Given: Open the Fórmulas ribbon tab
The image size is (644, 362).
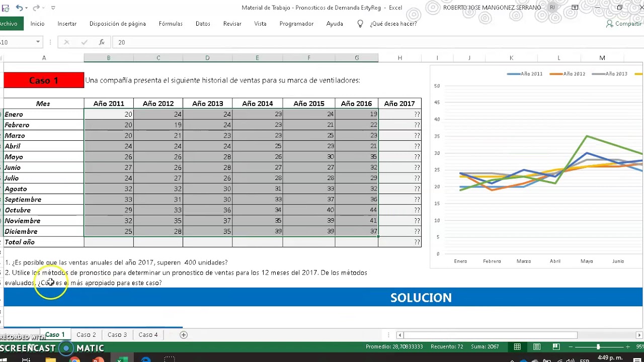Looking at the screenshot, I should [171, 24].
